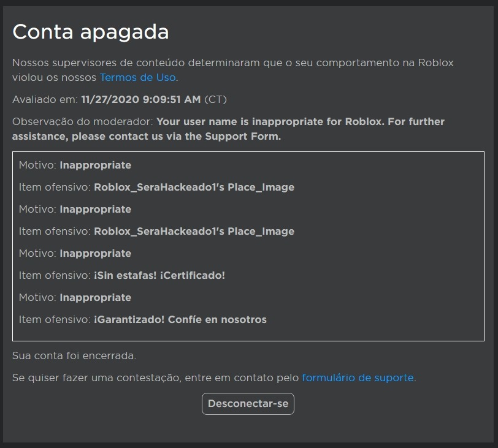Open the Termos de Uso link
The height and width of the screenshot is (448, 498).
(x=138, y=77)
